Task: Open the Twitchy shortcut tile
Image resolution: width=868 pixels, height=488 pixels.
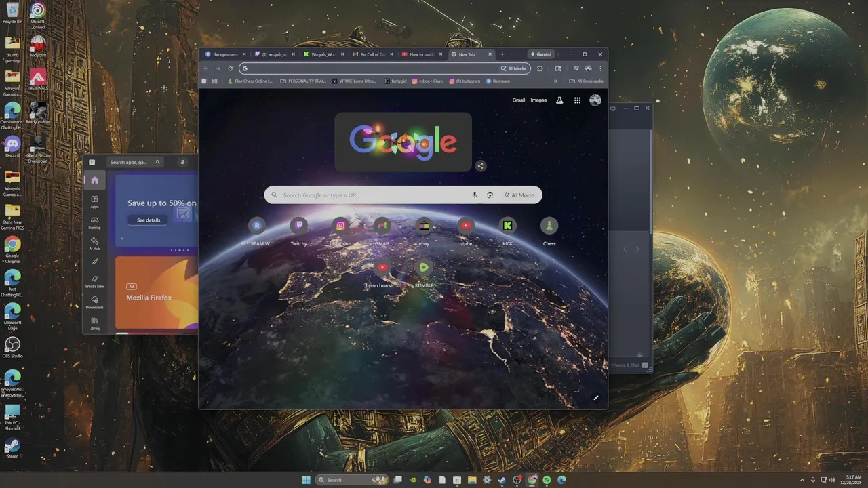Action: tap(298, 231)
